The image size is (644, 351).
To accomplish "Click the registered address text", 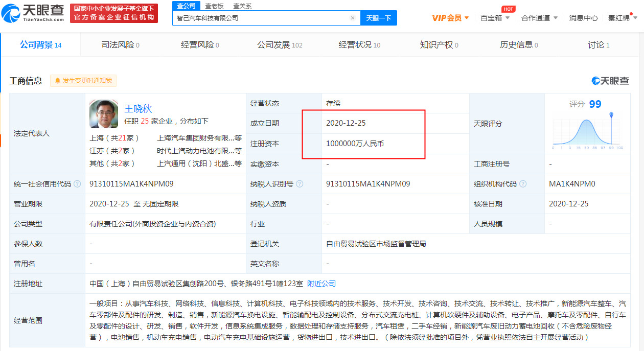I will 196,284.
